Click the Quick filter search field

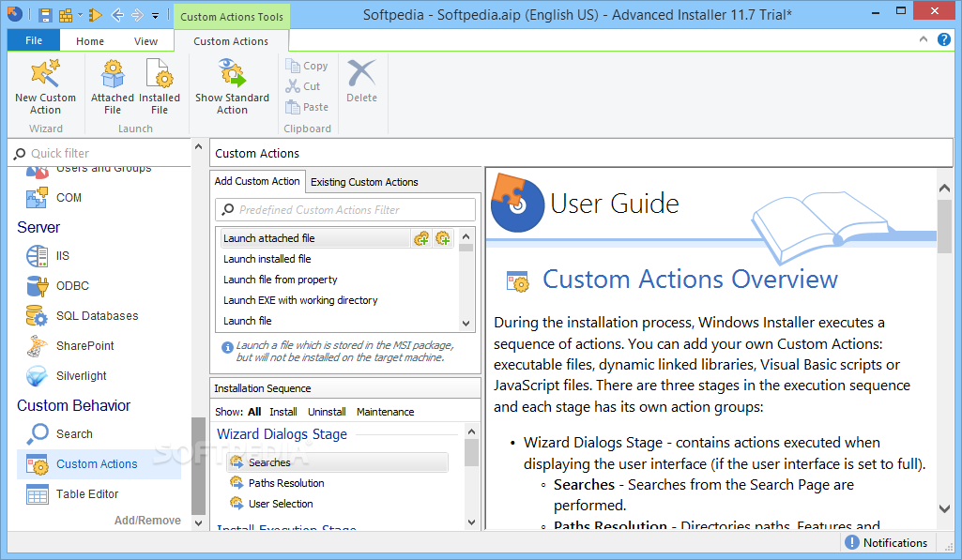pos(101,153)
